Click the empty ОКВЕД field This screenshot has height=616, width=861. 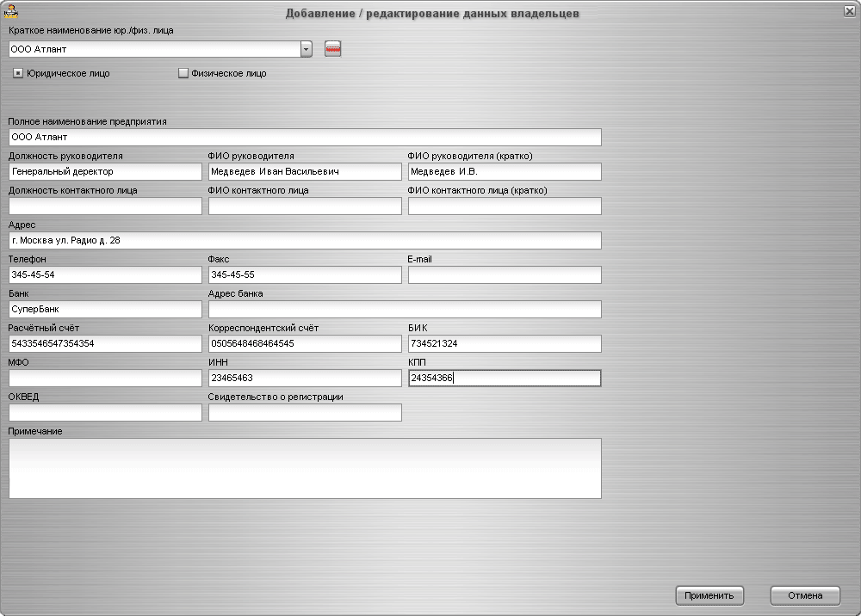(x=105, y=412)
